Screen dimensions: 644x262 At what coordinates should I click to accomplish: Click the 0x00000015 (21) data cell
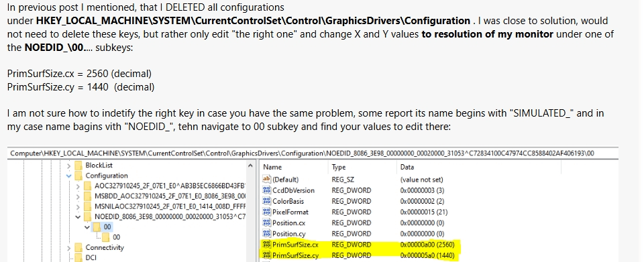[423, 212]
